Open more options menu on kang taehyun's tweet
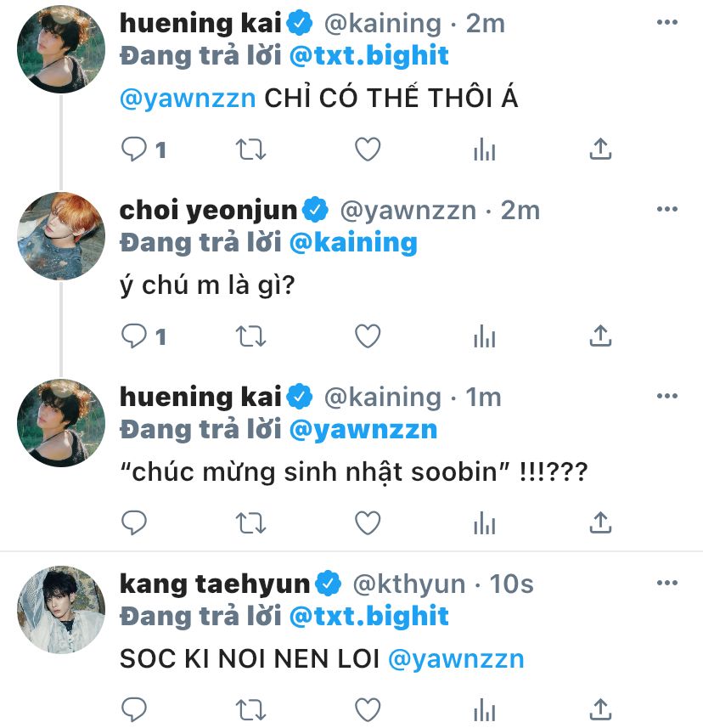This screenshot has width=703, height=728. pos(668,584)
